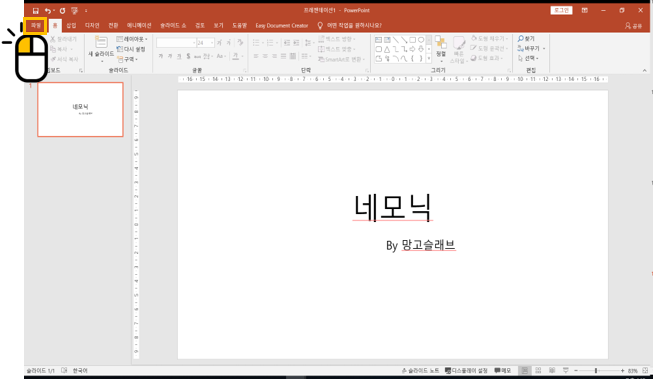Open the 도형 효과 (Shape Effects) dropdown
This screenshot has height=379, width=653.
coord(487,58)
